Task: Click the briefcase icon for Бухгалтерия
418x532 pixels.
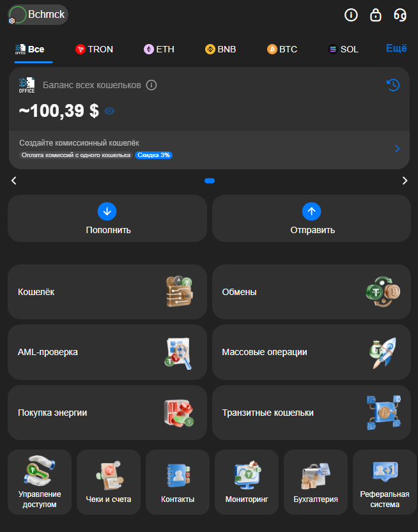Action: [316, 476]
